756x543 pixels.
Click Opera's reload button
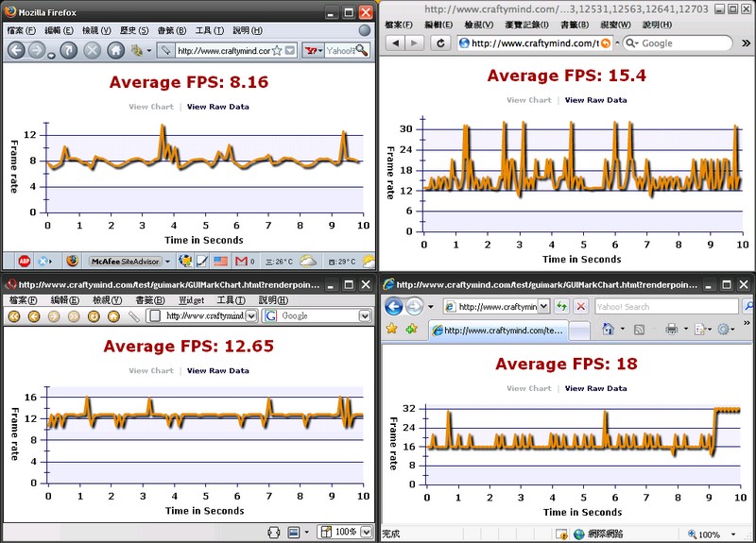pos(94,316)
